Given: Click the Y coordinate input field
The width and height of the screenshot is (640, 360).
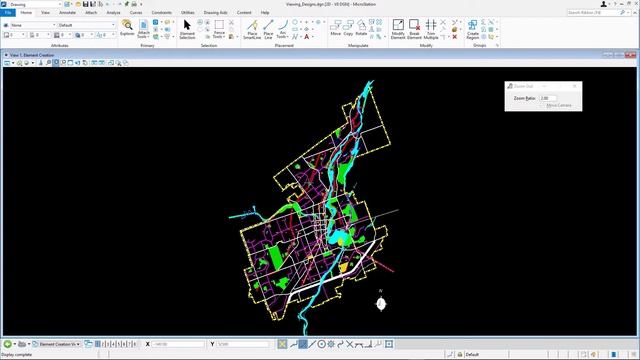Looking at the screenshot, I should tap(242, 344).
